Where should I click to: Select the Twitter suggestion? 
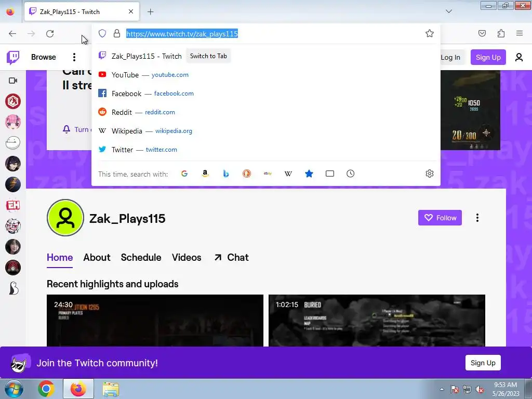pos(265,149)
